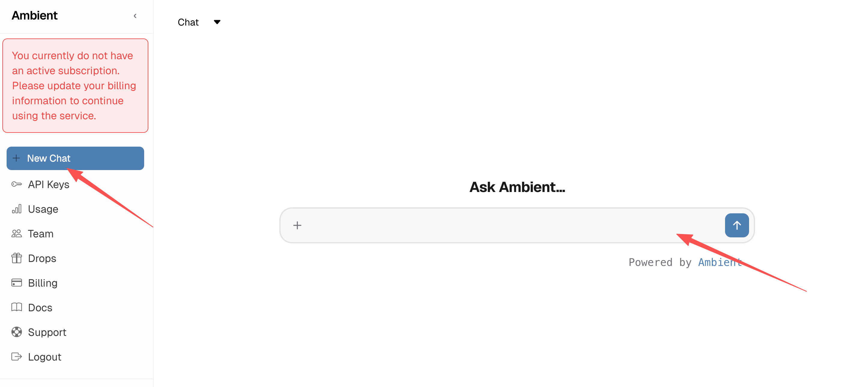Navigate to the Team section
The height and width of the screenshot is (387, 868).
point(41,234)
